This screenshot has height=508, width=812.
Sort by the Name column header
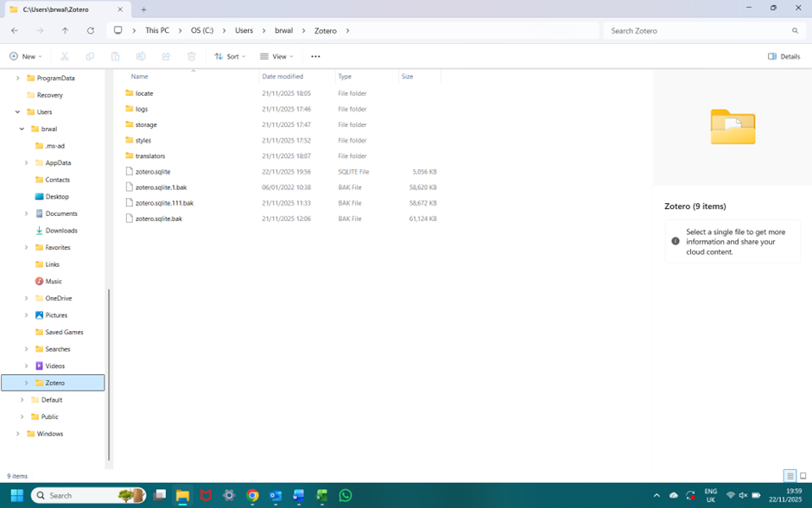[139, 76]
